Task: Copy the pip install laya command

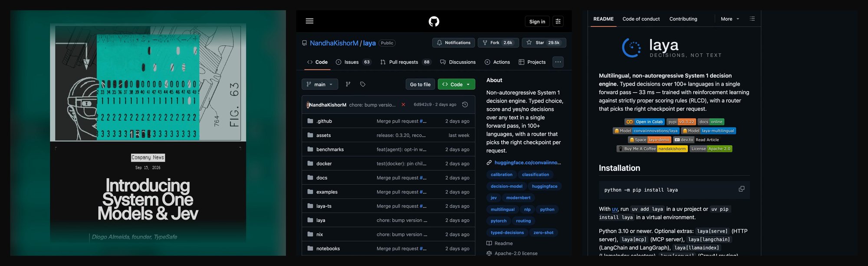Action: coord(741,189)
